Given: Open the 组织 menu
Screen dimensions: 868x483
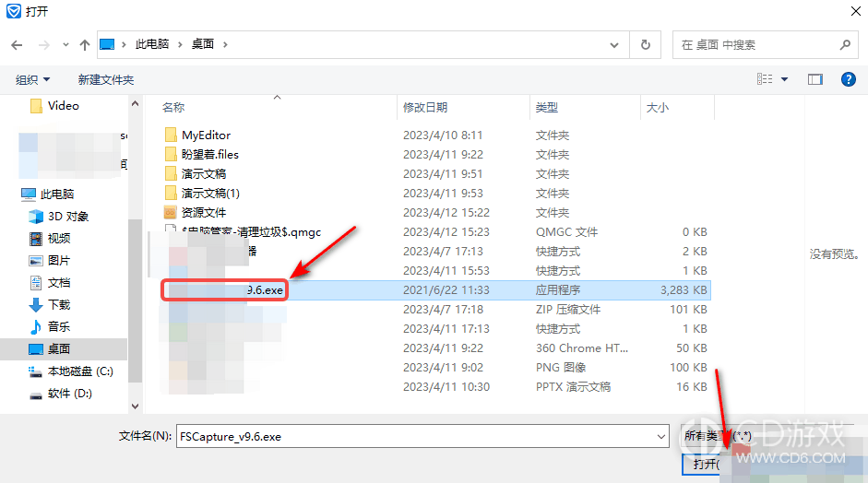Looking at the screenshot, I should pyautogui.click(x=32, y=79).
